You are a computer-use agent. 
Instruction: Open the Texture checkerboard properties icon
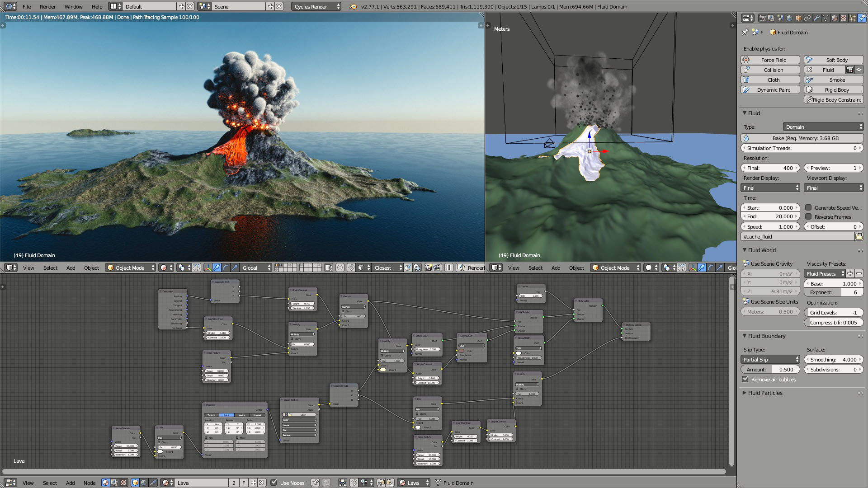[x=844, y=18]
